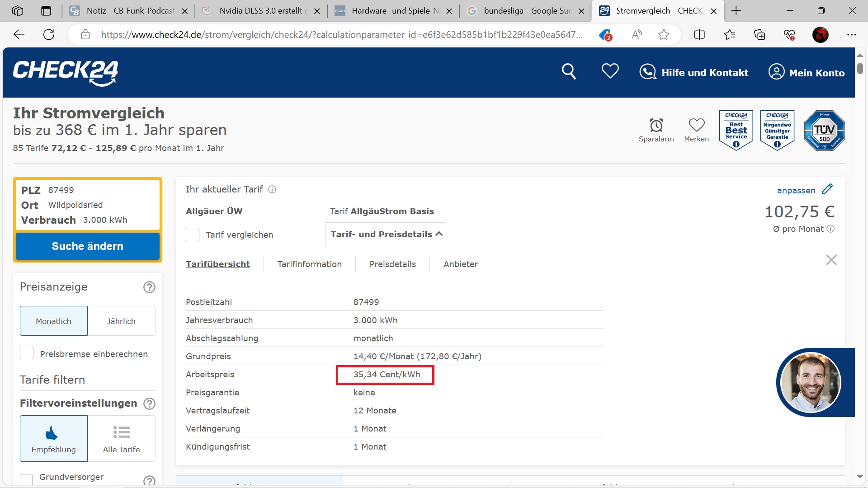The image size is (868, 488).
Task: Go back with the browser back arrow
Action: coord(19,34)
